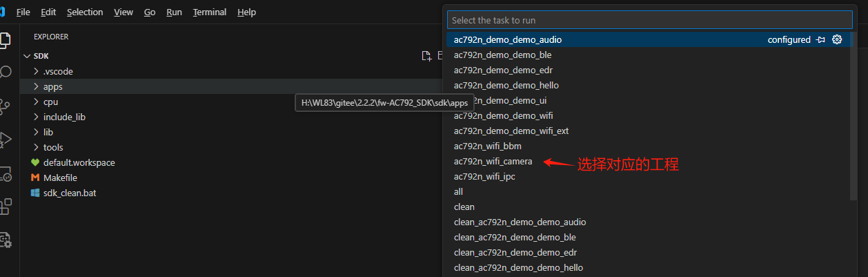Select the ac792n_demo_demo_wifi_ext task
Image resolution: width=868 pixels, height=277 pixels.
point(650,131)
